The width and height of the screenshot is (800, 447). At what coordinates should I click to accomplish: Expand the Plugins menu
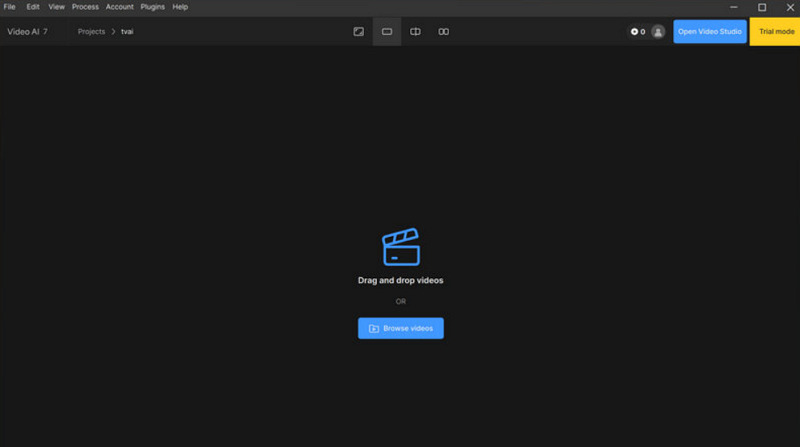(x=152, y=7)
